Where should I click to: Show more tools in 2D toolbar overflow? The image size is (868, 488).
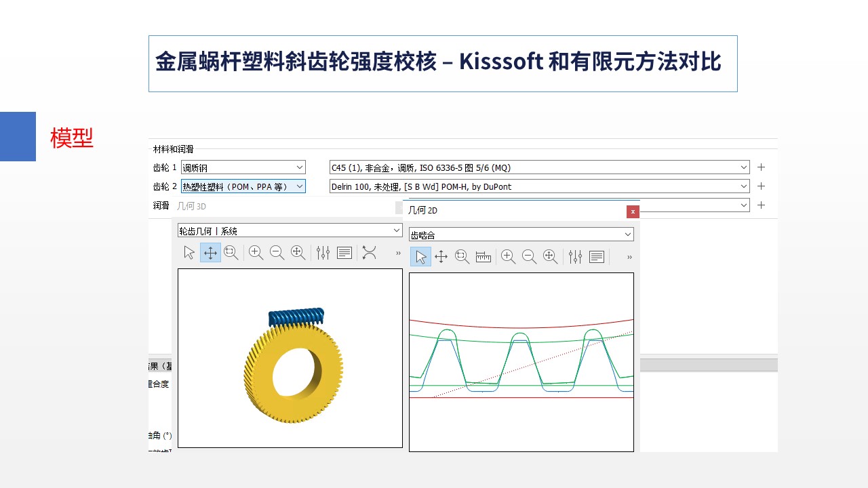(x=629, y=258)
